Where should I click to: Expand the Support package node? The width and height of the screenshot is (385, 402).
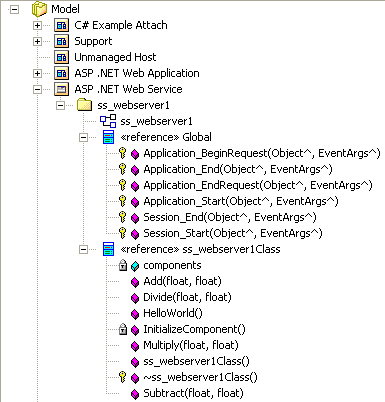(x=37, y=41)
